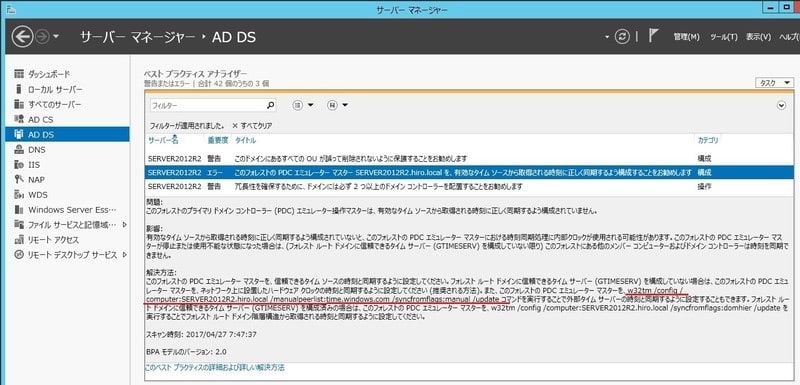Click the IIS sidebar icon

point(19,165)
